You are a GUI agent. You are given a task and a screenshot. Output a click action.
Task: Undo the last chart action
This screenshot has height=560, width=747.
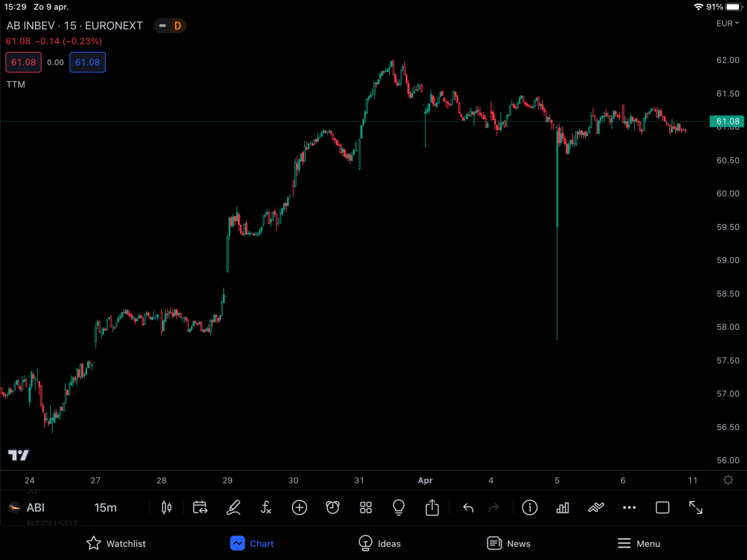tap(468, 508)
